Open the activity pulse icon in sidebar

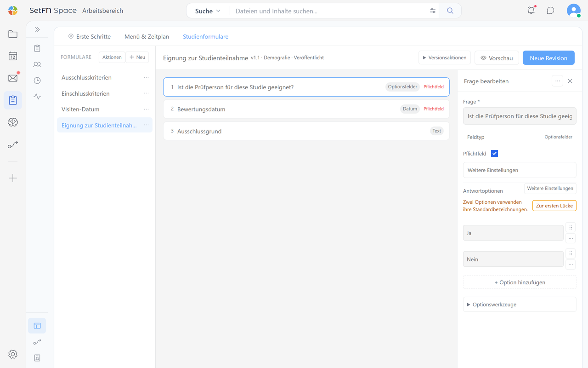[37, 97]
